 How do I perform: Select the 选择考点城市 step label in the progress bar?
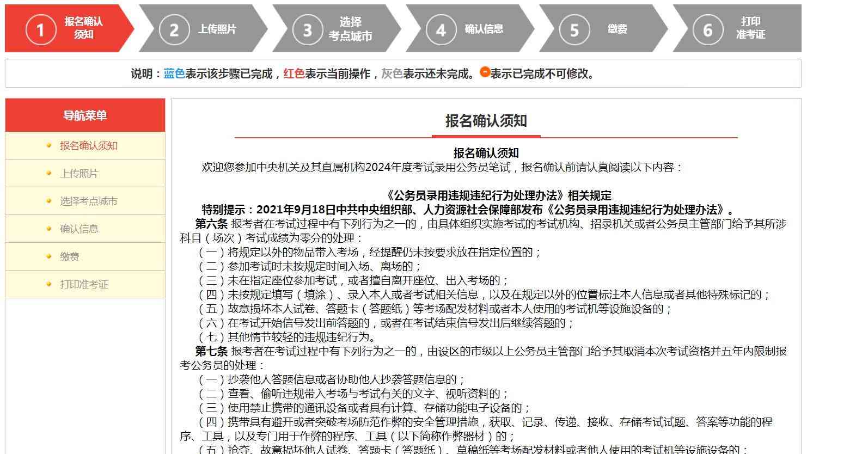coord(350,29)
